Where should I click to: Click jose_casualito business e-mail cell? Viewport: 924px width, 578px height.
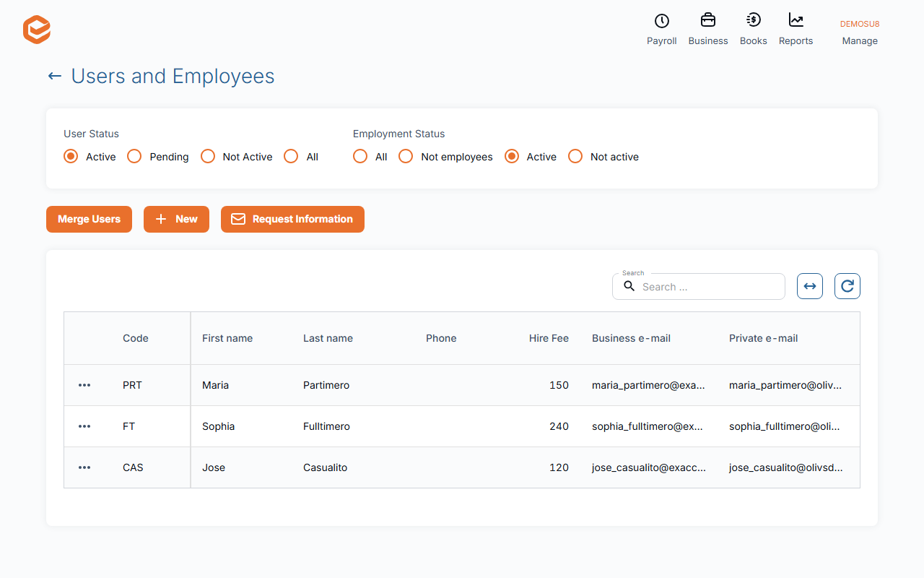click(649, 467)
